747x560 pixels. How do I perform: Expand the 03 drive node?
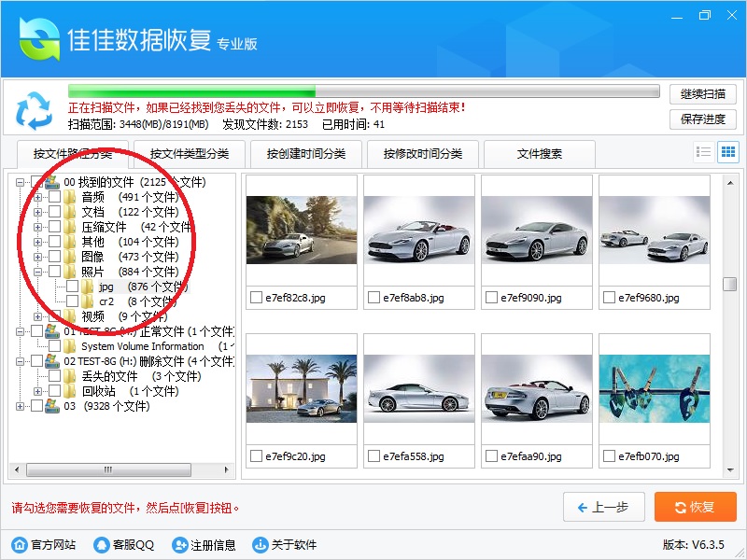coord(21,406)
